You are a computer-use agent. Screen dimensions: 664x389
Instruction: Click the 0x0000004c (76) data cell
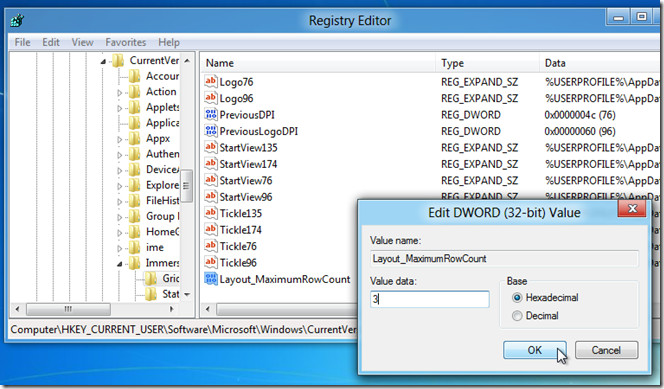[580, 115]
